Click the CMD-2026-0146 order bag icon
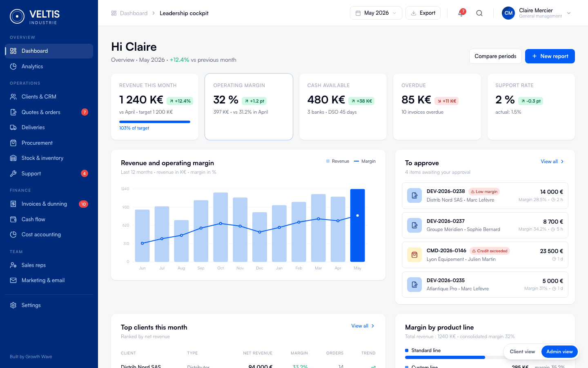This screenshot has height=368, width=588. pos(414,255)
